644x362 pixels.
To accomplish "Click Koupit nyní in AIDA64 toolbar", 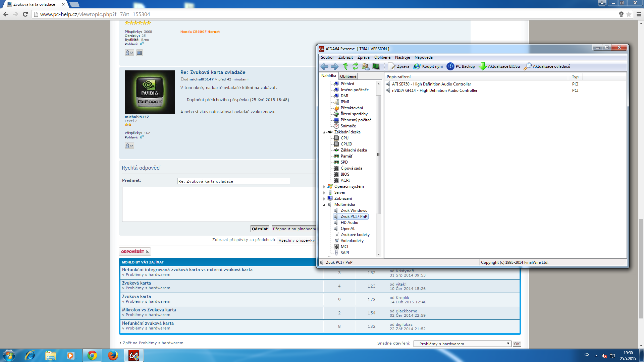I will [428, 66].
